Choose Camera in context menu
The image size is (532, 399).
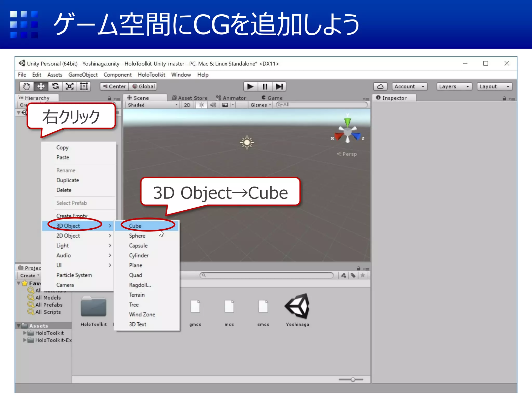pos(78,285)
